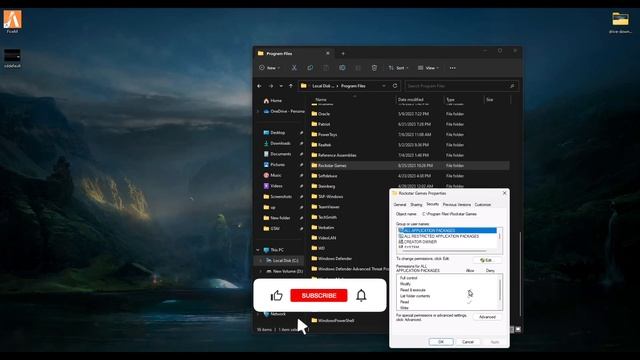Open the New dropdown in toolbar
The width and height of the screenshot is (640, 360).
[x=269, y=68]
